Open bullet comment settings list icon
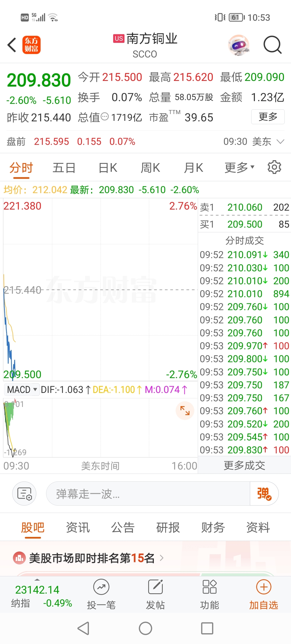The image size is (291, 644). tap(24, 494)
